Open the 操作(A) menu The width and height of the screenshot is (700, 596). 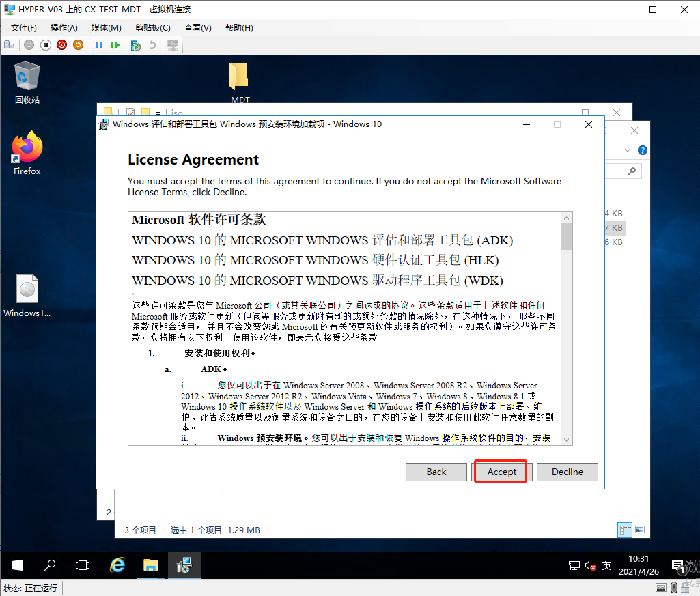coord(64,27)
